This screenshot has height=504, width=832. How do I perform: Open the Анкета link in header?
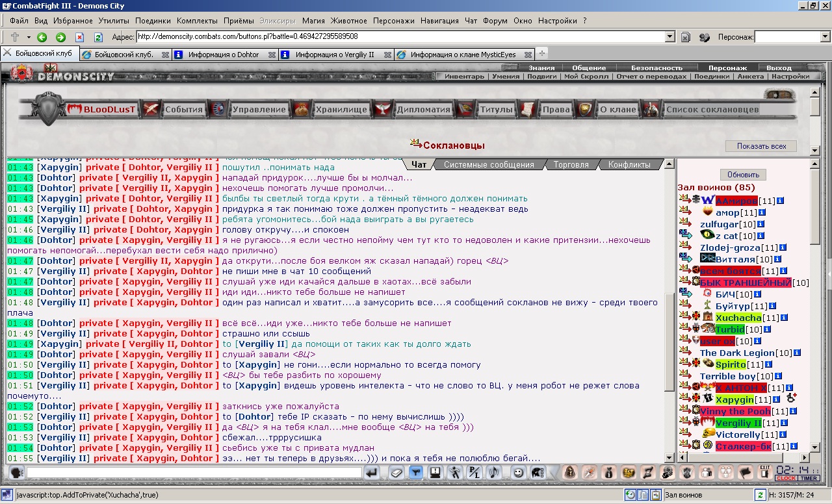(x=751, y=76)
